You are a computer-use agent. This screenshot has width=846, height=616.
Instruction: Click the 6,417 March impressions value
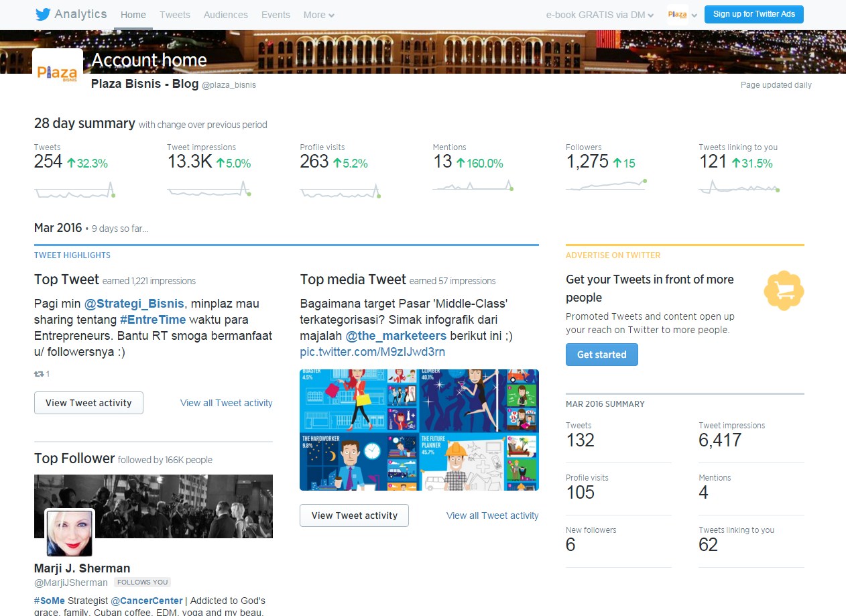tap(720, 440)
